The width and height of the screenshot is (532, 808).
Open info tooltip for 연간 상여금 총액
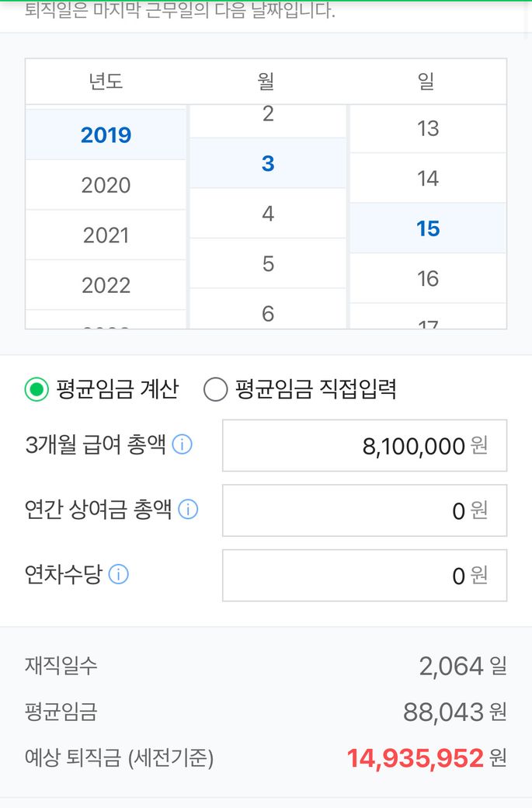(x=188, y=510)
